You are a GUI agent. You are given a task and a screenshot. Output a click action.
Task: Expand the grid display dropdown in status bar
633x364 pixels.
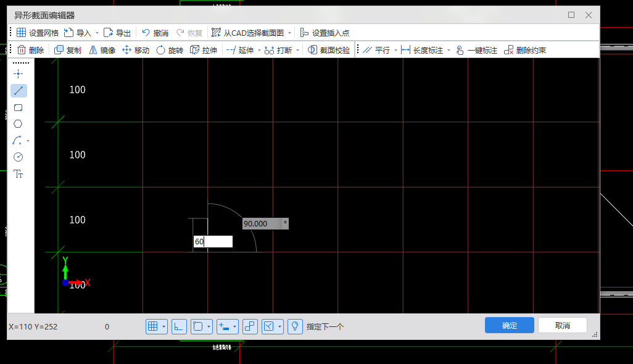click(x=163, y=326)
